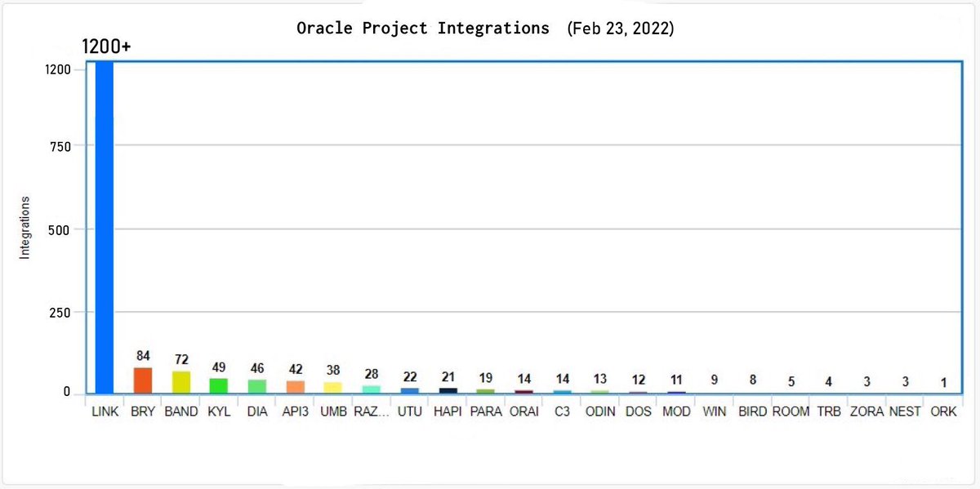This screenshot has width=980, height=489.
Task: Click the value label 22 above UTU
Action: (410, 376)
